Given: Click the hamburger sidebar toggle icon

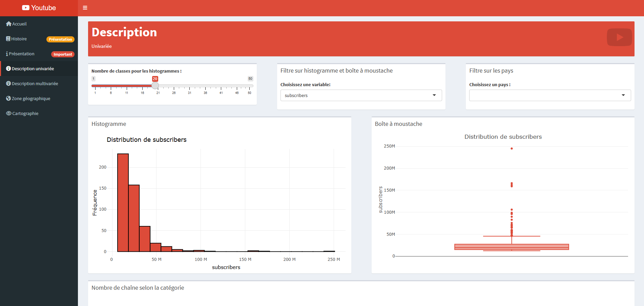Looking at the screenshot, I should [x=85, y=8].
